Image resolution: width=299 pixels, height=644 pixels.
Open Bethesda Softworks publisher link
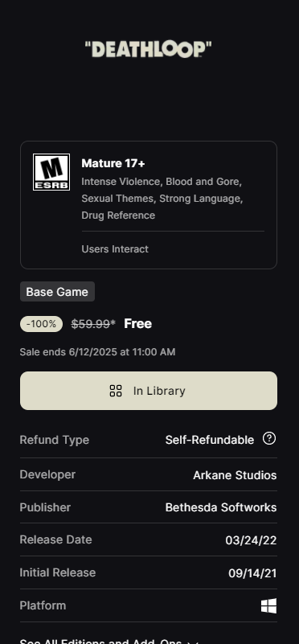221,507
